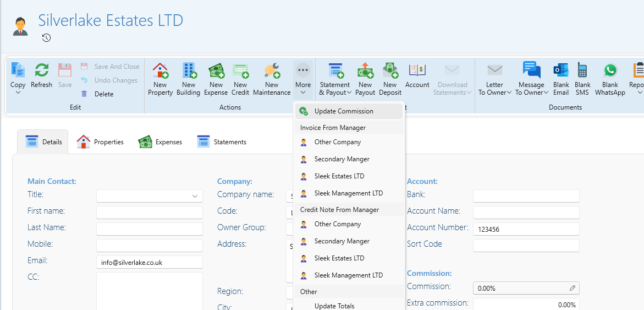Click the owner avatar icon beside the title
This screenshot has height=310, width=644.
tap(20, 26)
